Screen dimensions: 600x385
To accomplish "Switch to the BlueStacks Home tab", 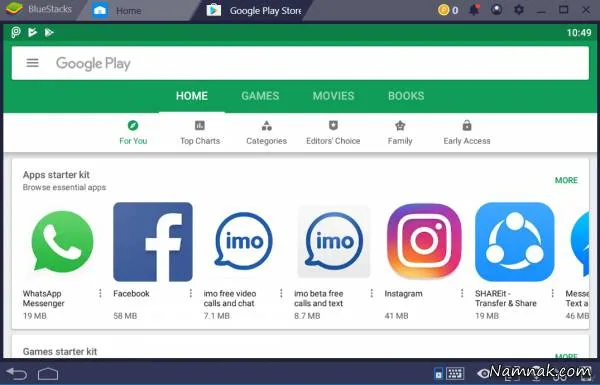I will (134, 10).
